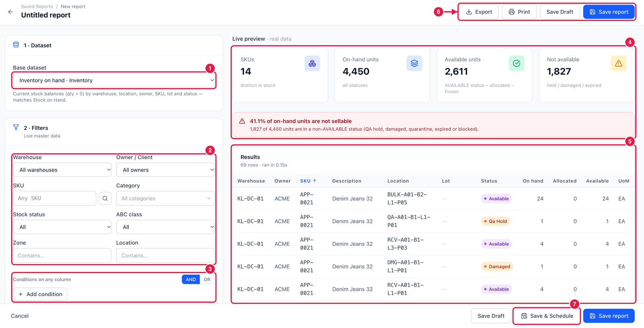Click the Print button
The height and width of the screenshot is (328, 644).
pos(519,12)
